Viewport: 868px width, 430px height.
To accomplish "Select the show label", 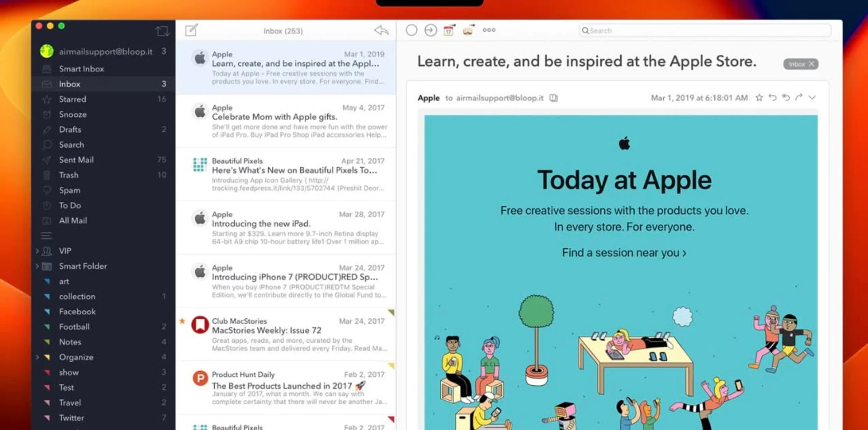I will coord(103,373).
